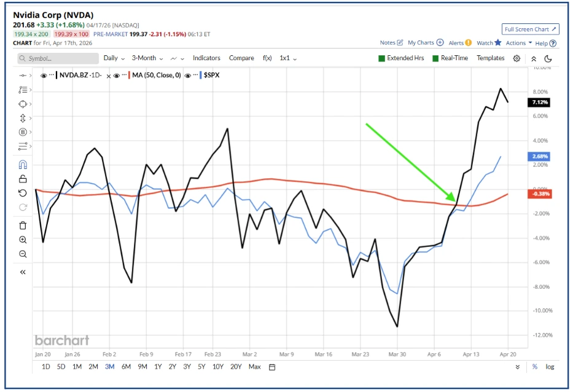Screen dimensions: 573x392
Task: Select the shapes drawing tool icon
Action: pos(23,104)
